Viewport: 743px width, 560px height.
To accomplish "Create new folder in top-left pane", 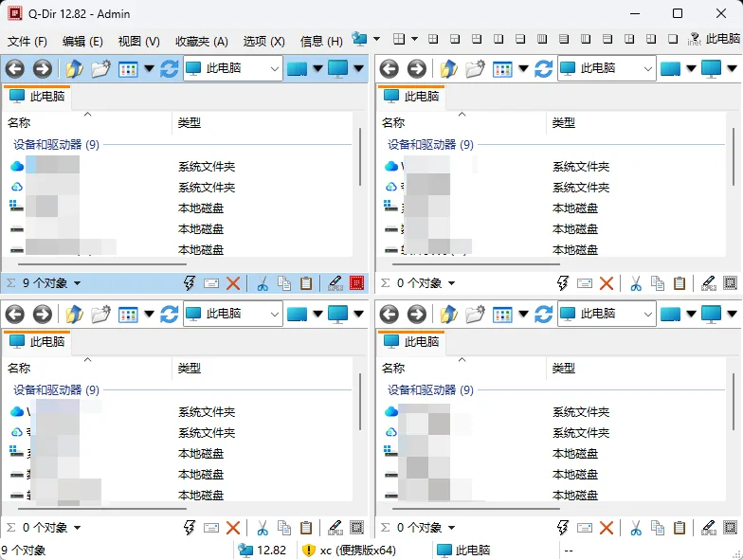I will click(x=100, y=68).
